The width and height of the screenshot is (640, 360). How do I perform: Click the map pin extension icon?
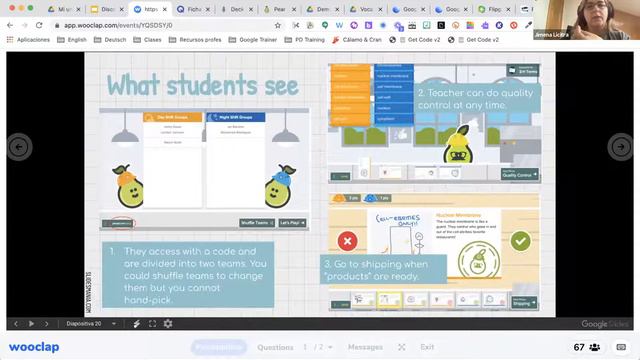325,25
